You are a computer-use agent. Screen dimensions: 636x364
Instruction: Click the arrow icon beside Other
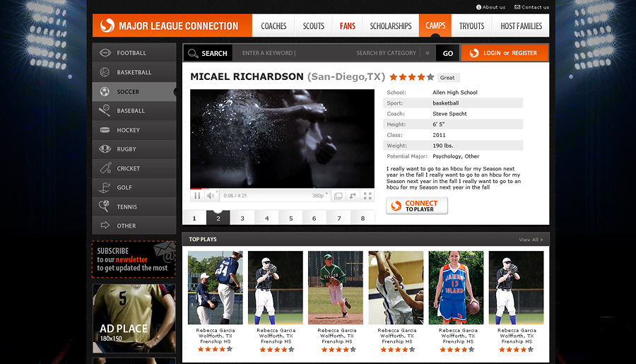pos(105,225)
